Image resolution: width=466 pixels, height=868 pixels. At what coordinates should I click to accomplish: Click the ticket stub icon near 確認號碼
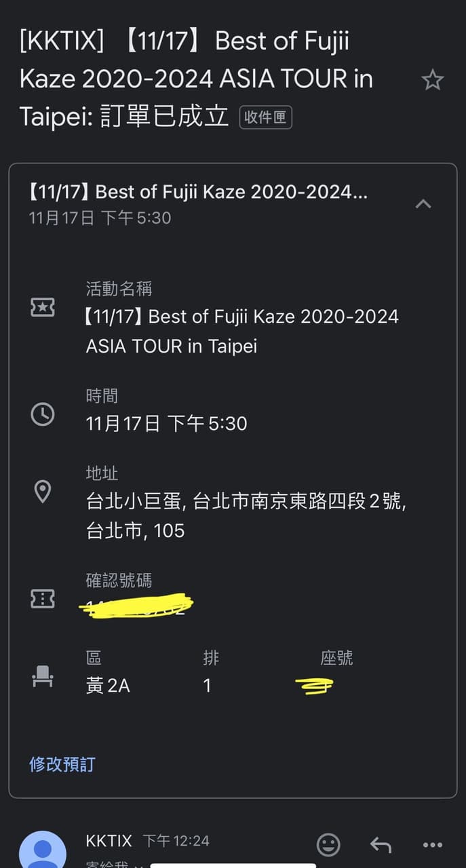(x=43, y=599)
